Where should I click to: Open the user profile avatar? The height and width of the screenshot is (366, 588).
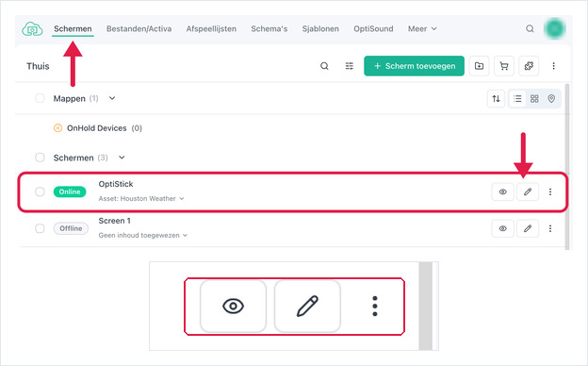point(555,28)
